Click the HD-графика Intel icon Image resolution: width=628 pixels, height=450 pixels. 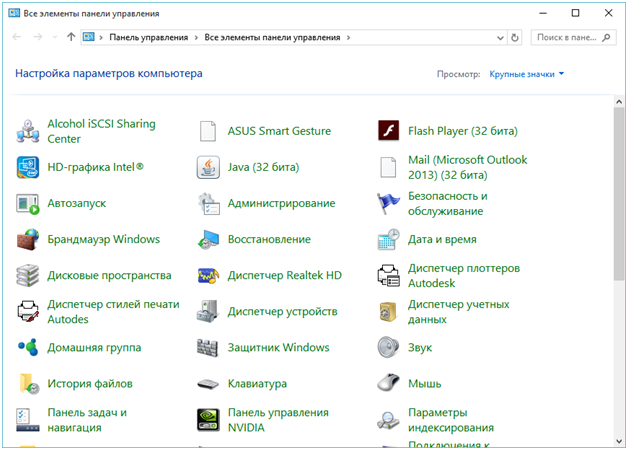tap(28, 167)
